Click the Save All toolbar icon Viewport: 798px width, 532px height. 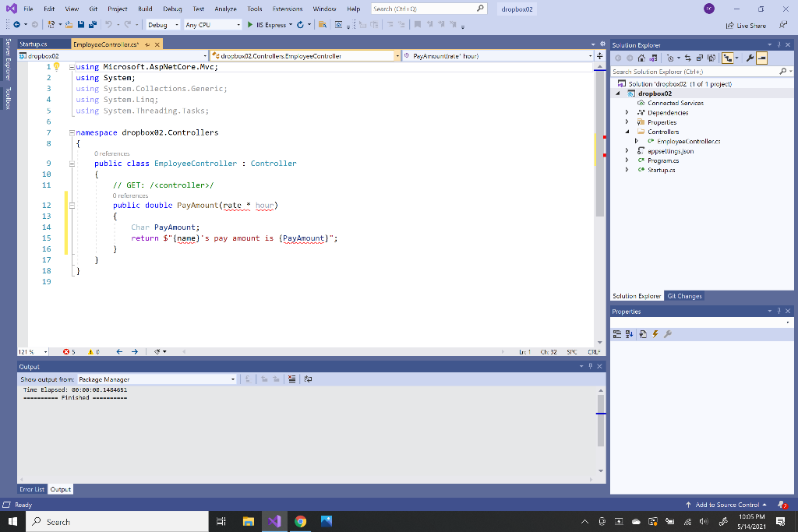[92, 25]
